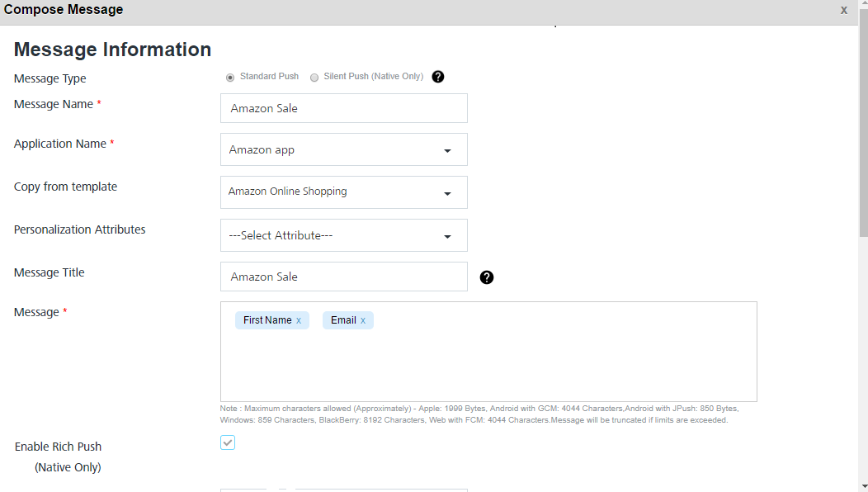Screen dimensions: 868x492
Task: Click the Message Name input field
Action: pos(344,108)
